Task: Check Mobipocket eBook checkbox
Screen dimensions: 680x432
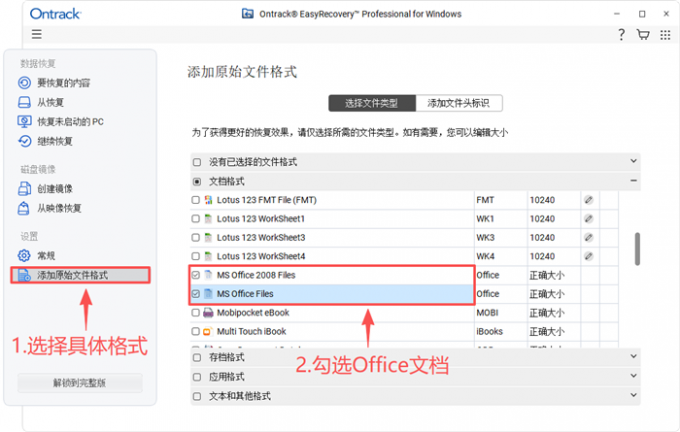Action: point(196,312)
